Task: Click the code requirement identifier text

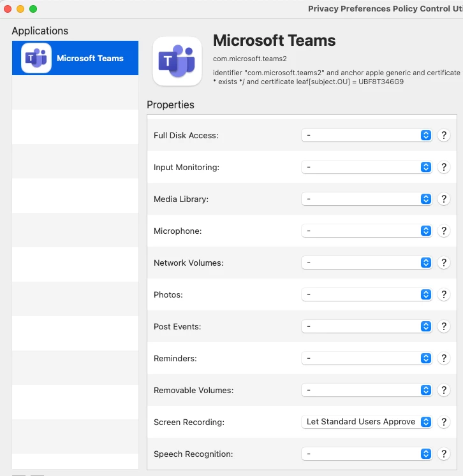Action: (x=337, y=77)
